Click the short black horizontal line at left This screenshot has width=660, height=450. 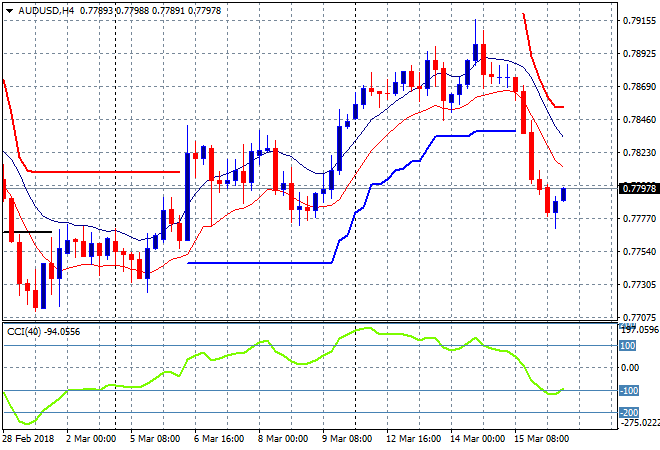coord(27,232)
